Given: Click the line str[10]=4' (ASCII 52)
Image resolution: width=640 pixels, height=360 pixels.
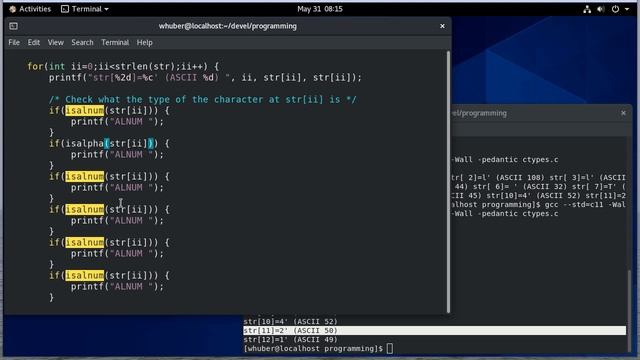Looking at the screenshot, I should 291,322.
